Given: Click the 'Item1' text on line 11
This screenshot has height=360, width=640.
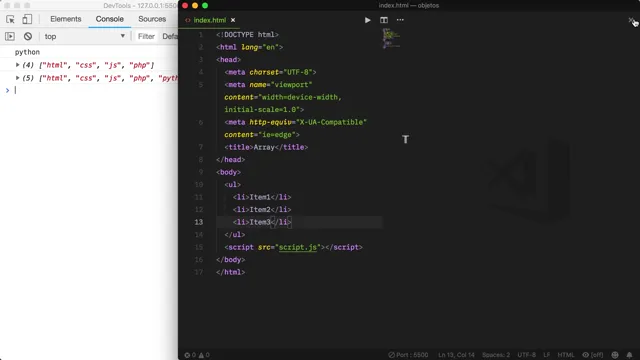Looking at the screenshot, I should (260, 197).
